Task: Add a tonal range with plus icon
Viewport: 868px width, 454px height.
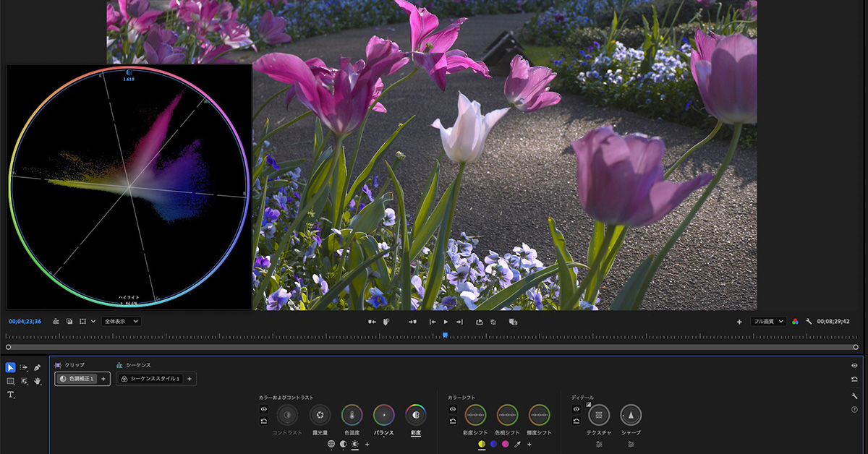Action: (367, 444)
